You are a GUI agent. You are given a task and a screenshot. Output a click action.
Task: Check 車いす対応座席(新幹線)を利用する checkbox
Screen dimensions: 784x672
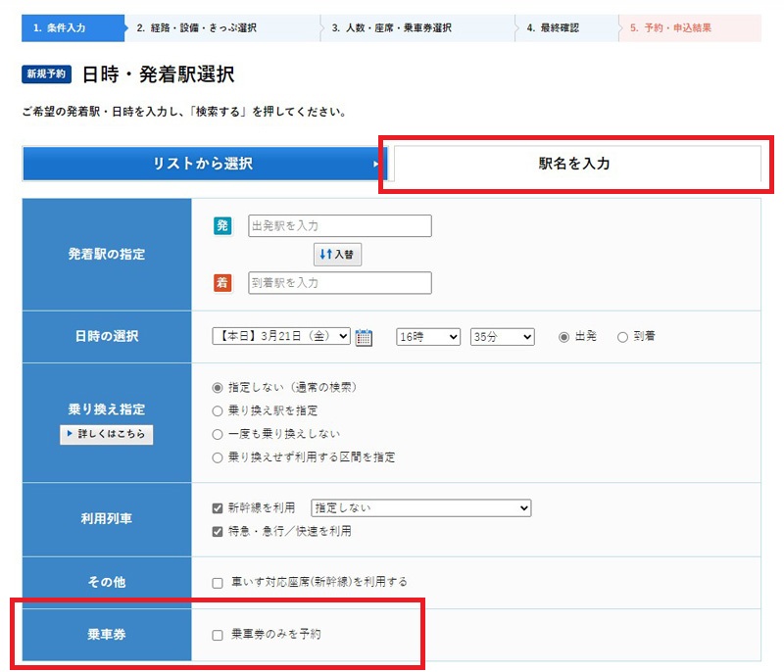coord(218,583)
